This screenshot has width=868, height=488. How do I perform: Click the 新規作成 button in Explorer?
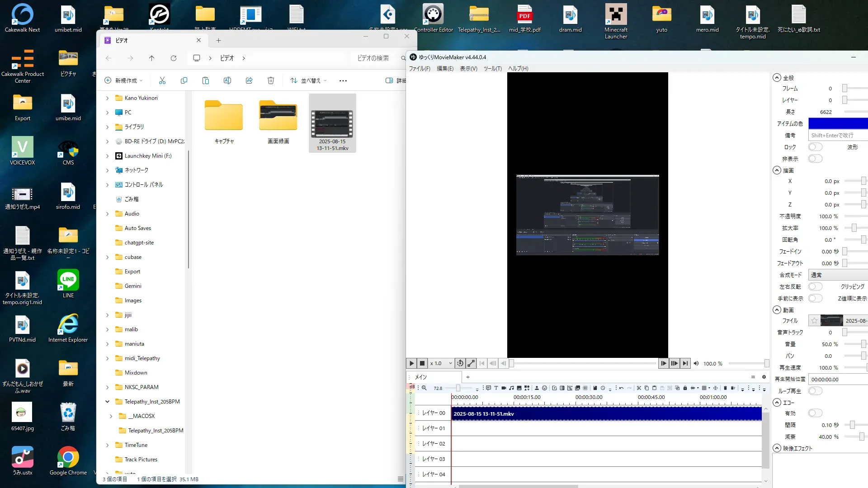tap(123, 80)
